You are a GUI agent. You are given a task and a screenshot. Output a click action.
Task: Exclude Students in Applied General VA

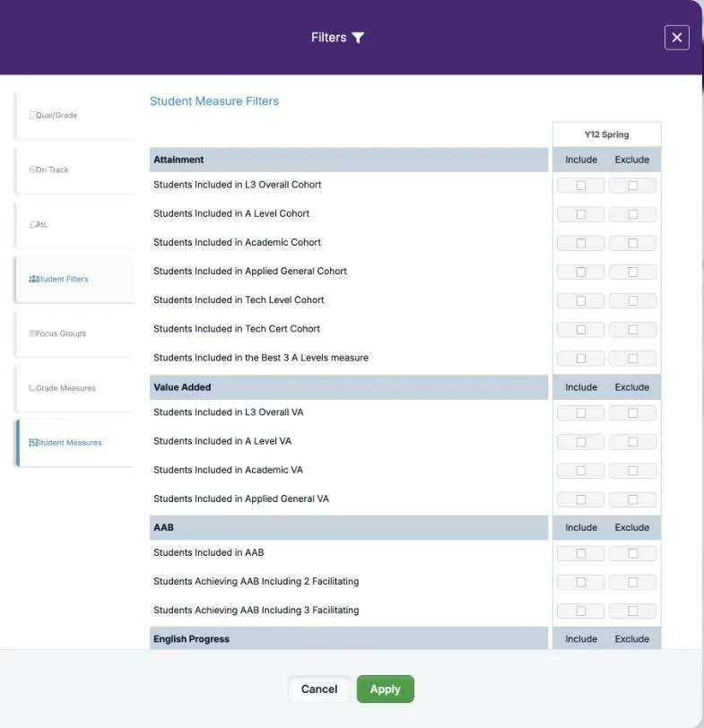tap(632, 499)
